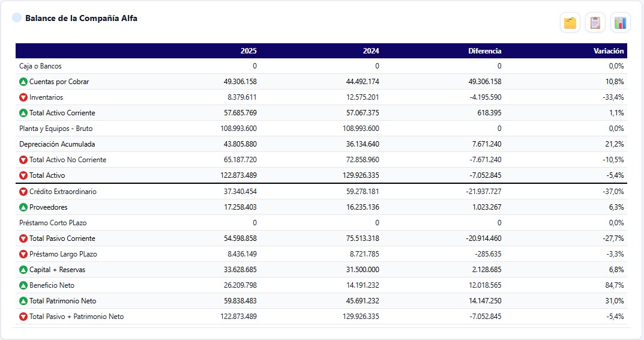Click green up arrow for Total Patrimonio Neto
Screen dimensions: 644x340
tap(23, 301)
